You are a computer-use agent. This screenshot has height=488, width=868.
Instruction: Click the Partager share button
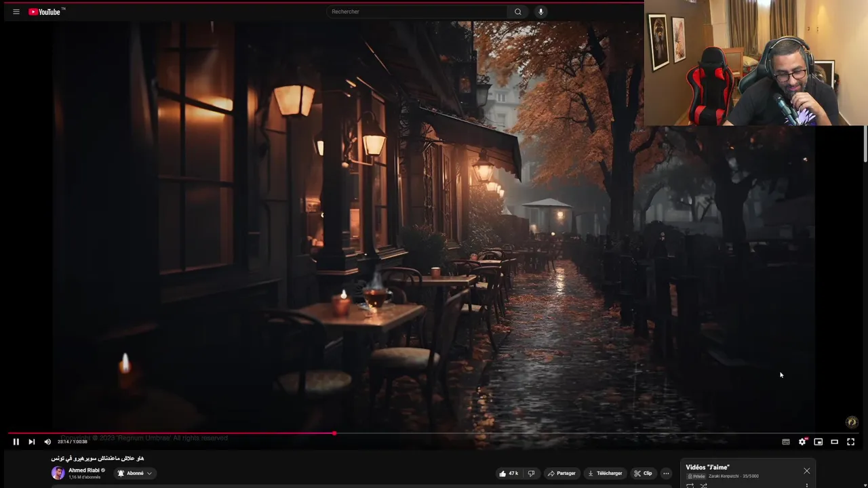click(561, 473)
